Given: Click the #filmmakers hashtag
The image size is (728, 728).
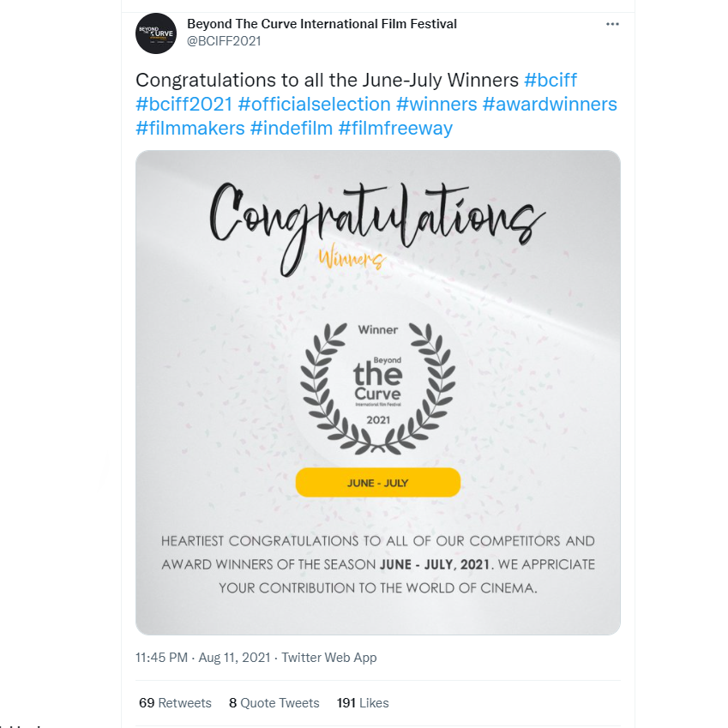Looking at the screenshot, I should click(190, 129).
